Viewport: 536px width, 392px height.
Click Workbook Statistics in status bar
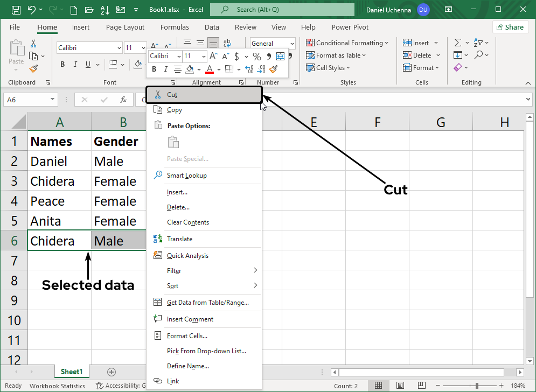[57, 386]
